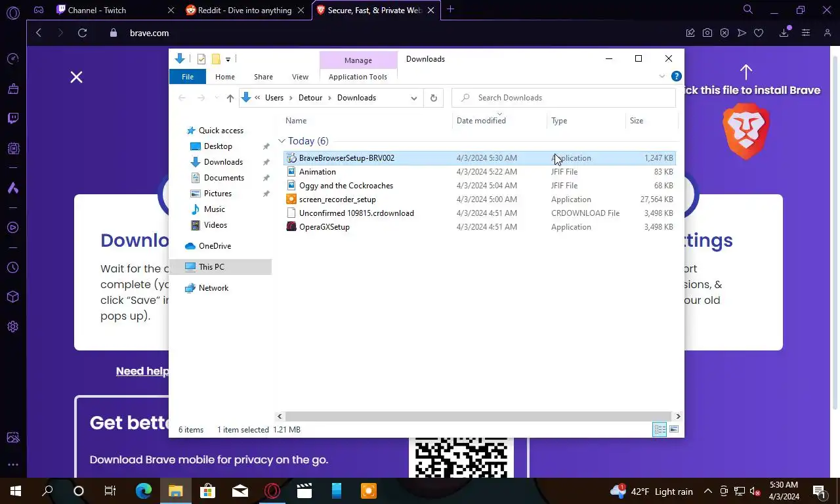
Task: Switch to the Reddit browser tab
Action: click(x=245, y=10)
